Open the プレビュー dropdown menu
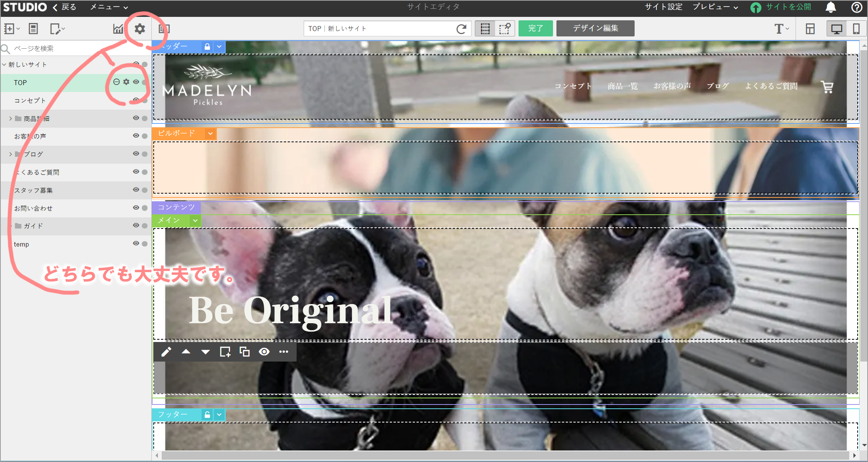 (715, 7)
